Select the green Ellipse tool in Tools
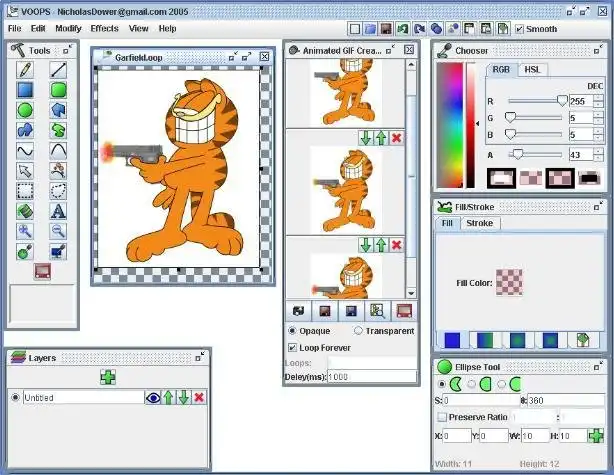The image size is (614, 475). coord(25,110)
